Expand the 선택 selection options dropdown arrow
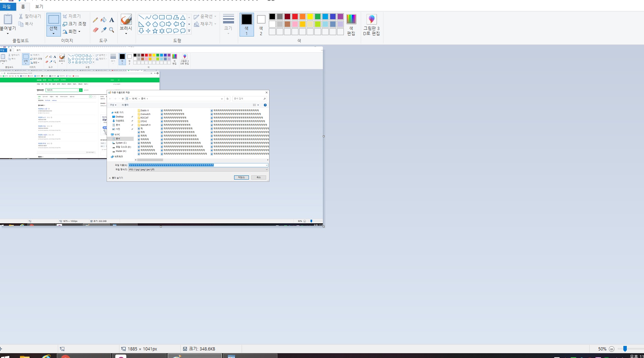Image resolution: width=644 pixels, height=358 pixels. coord(54,34)
